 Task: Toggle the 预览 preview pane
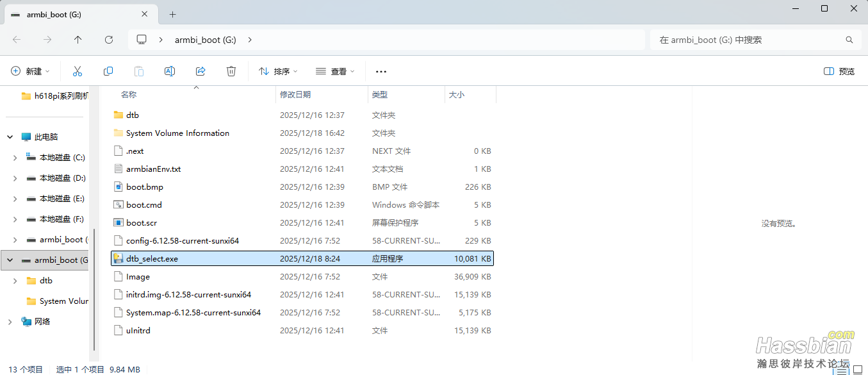[838, 71]
